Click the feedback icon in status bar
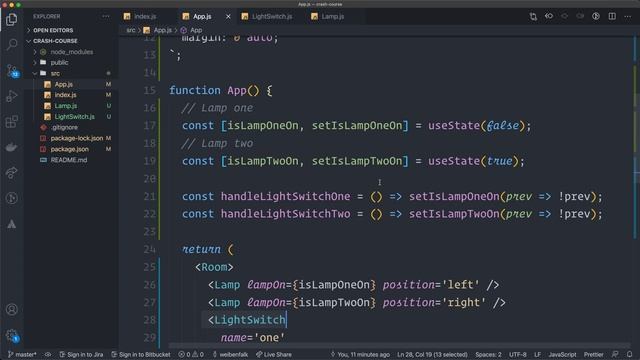This screenshot has width=640, height=360. click(615, 354)
